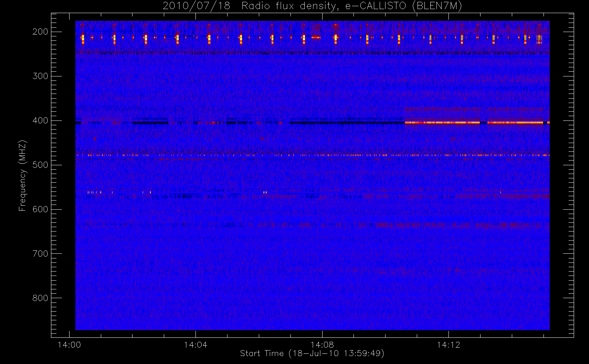Image resolution: width=589 pixels, height=364 pixels.
Task: Click the 200 frequency tick label
Action: click(x=40, y=32)
